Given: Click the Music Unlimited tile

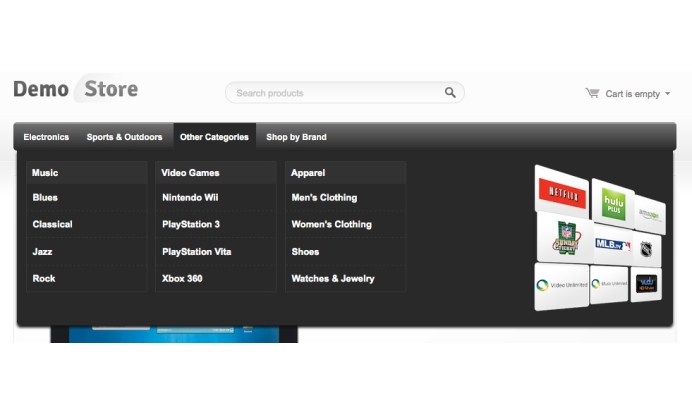Looking at the screenshot, I should click(x=609, y=284).
